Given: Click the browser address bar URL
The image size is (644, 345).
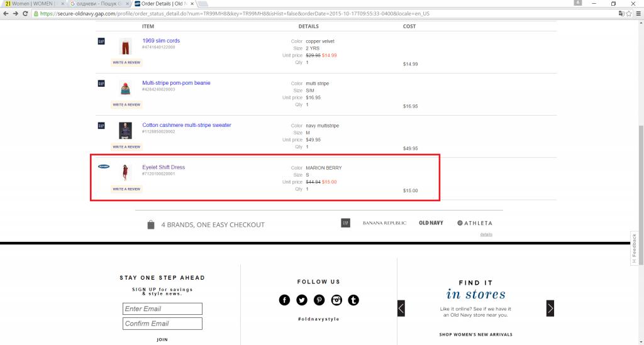Looking at the screenshot, I should tap(235, 14).
